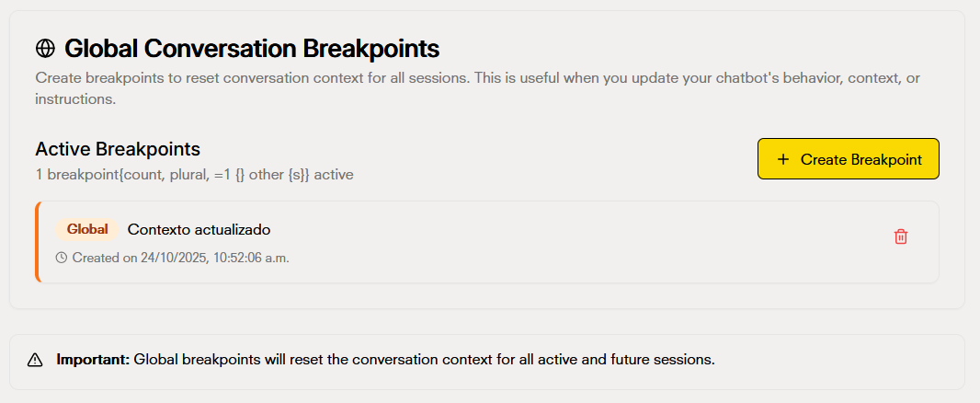Click the breakpoint description paragraph under title
Image resolution: width=980 pixels, height=403 pixels.
478,78
